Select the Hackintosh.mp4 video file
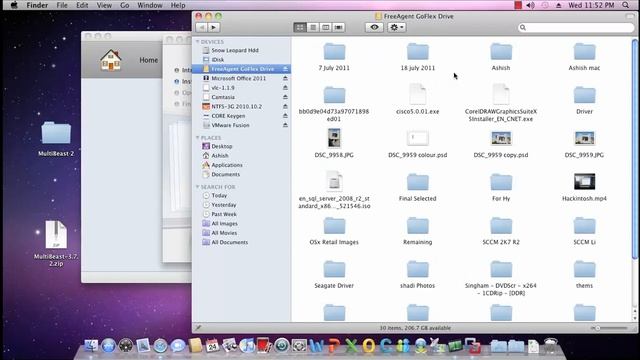640x360 pixels. pyautogui.click(x=584, y=182)
